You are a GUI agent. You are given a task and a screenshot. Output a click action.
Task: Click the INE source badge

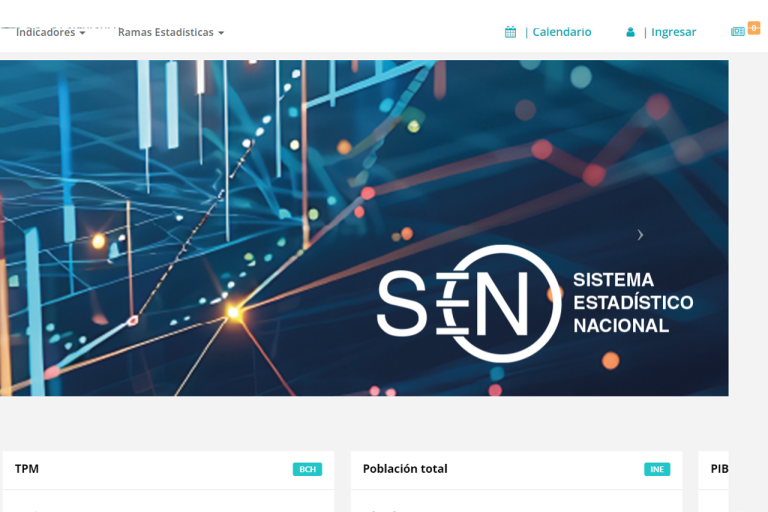(x=657, y=469)
